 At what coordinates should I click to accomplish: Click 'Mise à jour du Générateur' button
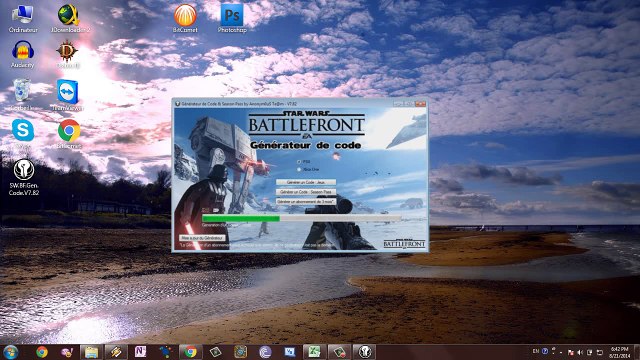[x=202, y=238]
